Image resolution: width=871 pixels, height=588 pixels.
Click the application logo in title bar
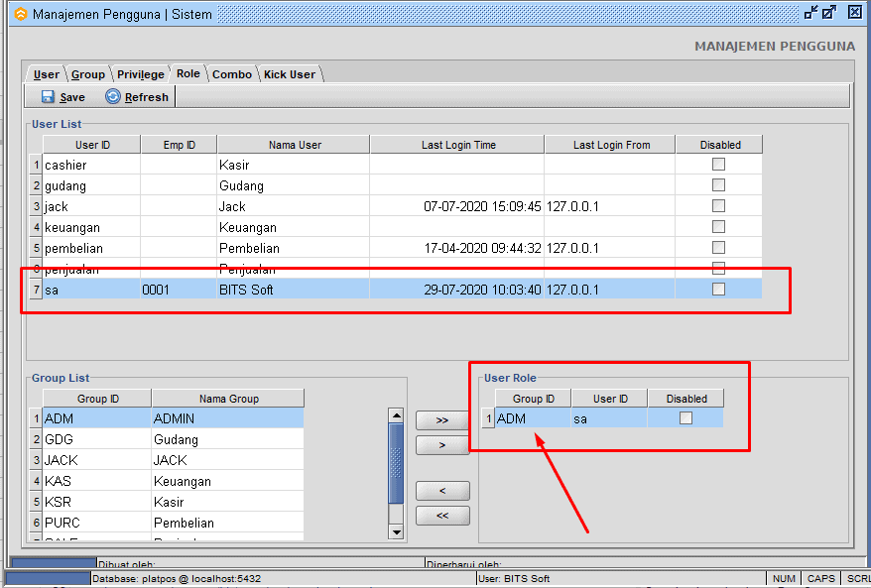(x=20, y=15)
